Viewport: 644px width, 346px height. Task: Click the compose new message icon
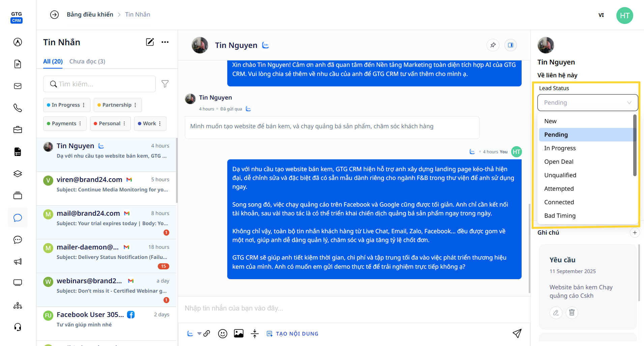(150, 42)
